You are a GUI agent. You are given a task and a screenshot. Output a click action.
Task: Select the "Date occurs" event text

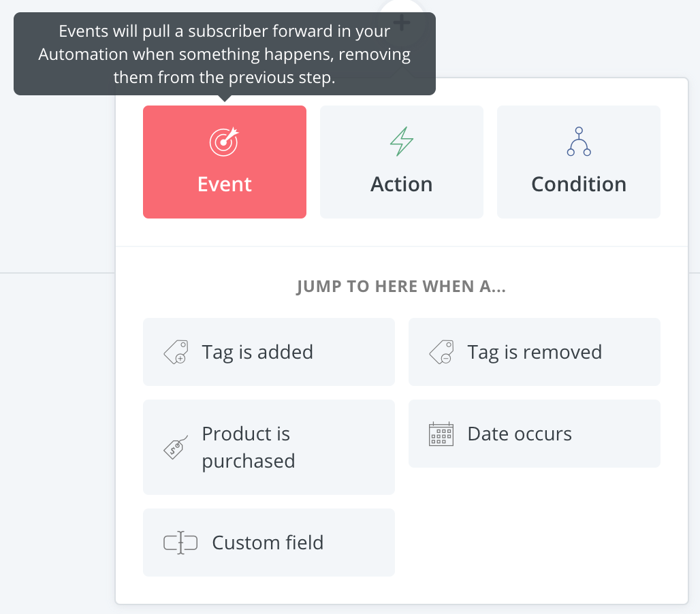[x=520, y=434]
